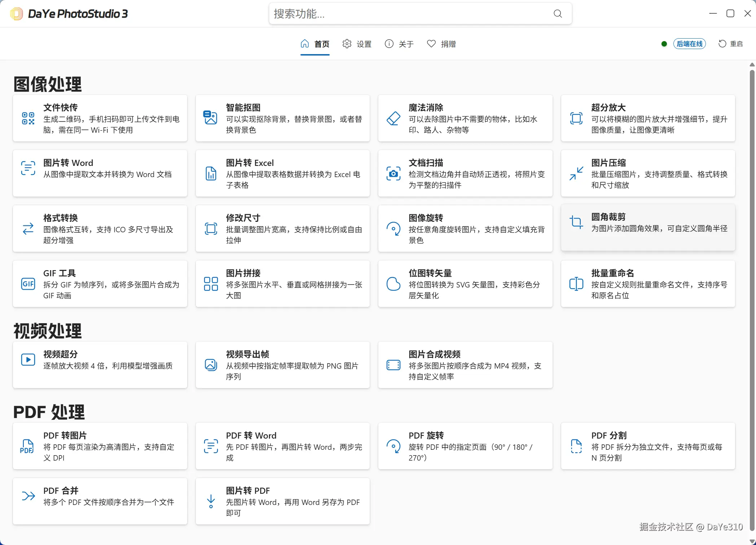Open the PDF 合并 card title
Screen dimensions: 756x545
click(61, 491)
